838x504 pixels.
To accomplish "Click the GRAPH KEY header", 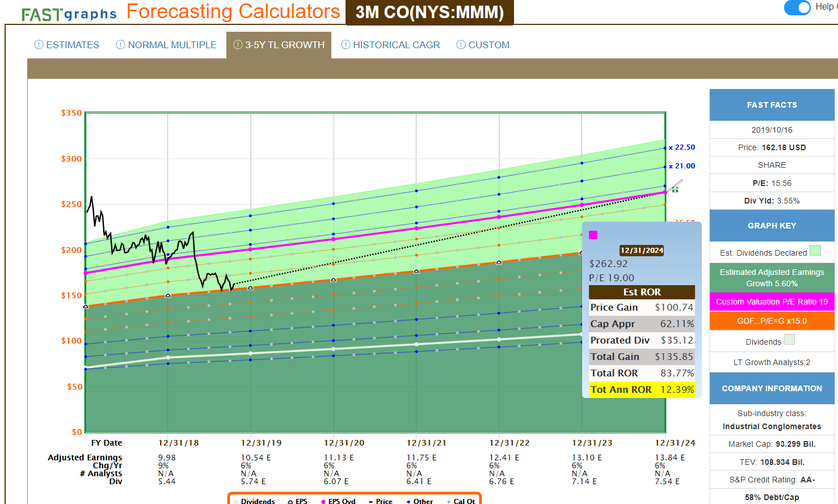I will click(772, 226).
